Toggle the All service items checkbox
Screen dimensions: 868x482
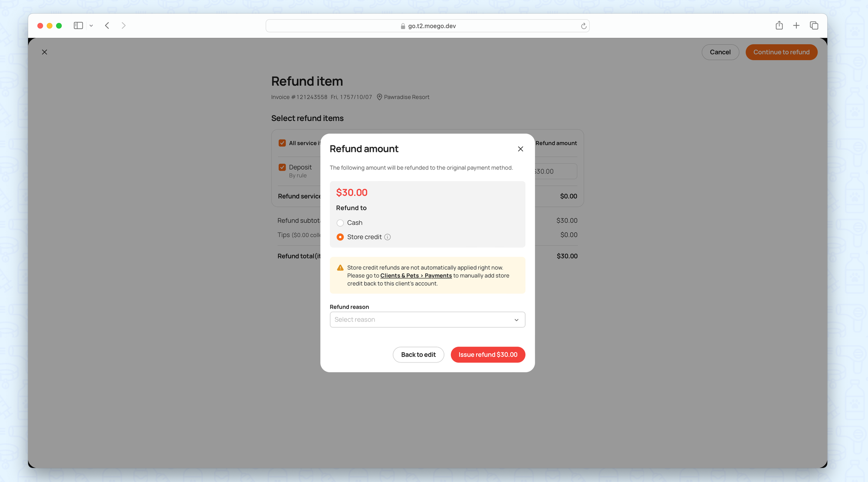[x=282, y=143]
